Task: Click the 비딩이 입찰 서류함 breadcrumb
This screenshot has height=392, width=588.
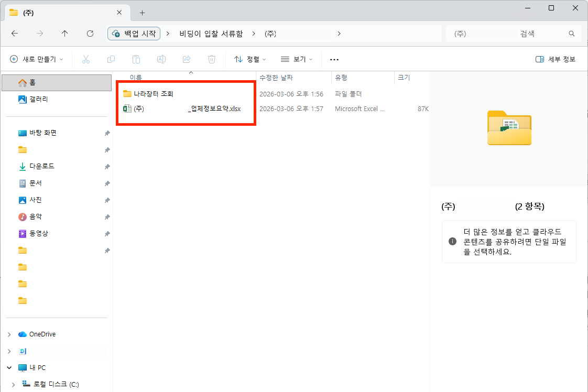Action: click(x=211, y=34)
